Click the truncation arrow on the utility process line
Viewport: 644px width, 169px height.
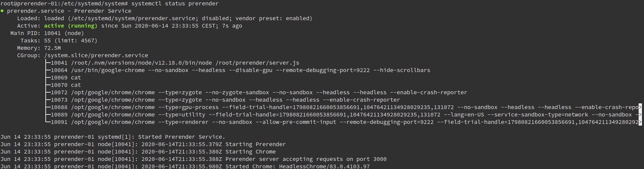[x=640, y=114]
